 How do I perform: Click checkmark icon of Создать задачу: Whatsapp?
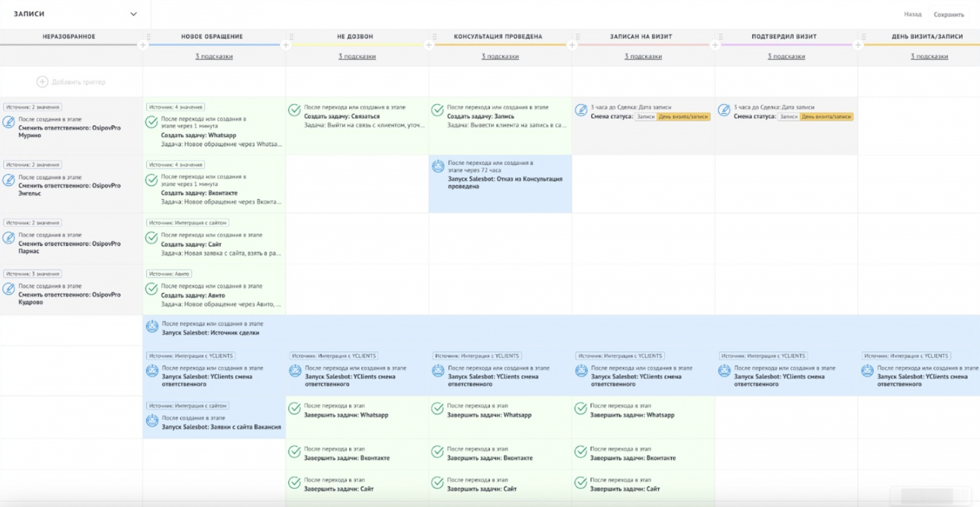[x=151, y=122]
